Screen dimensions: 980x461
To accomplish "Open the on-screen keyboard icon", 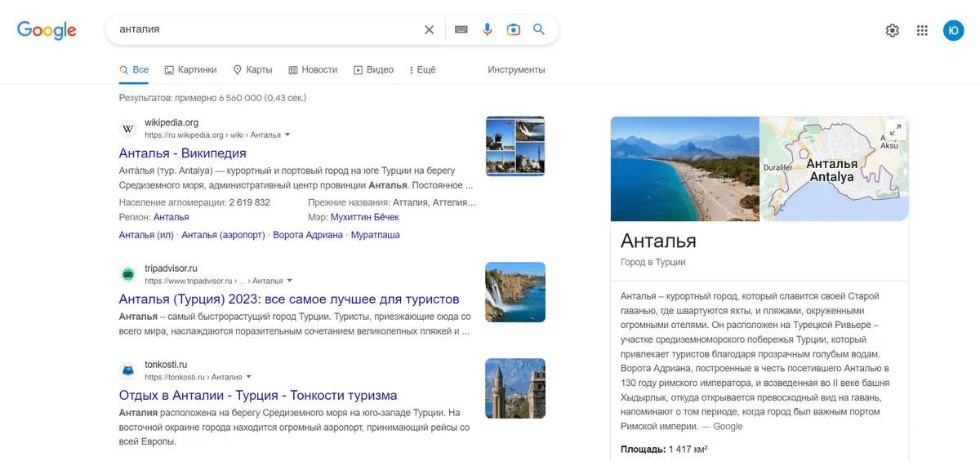I will (461, 30).
